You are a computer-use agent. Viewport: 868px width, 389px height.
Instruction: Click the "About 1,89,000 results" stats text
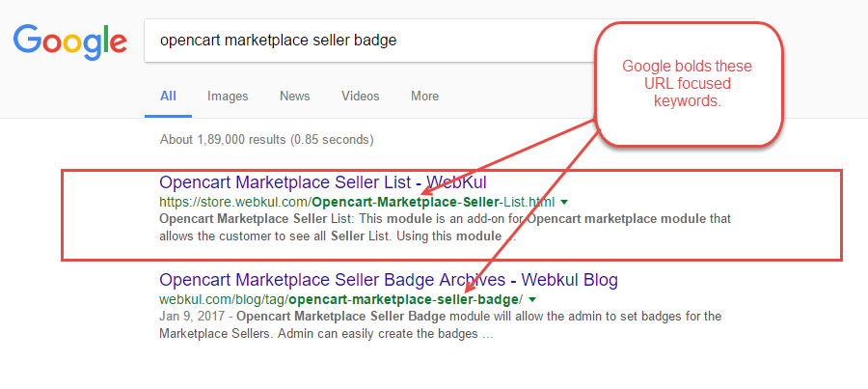[267, 139]
